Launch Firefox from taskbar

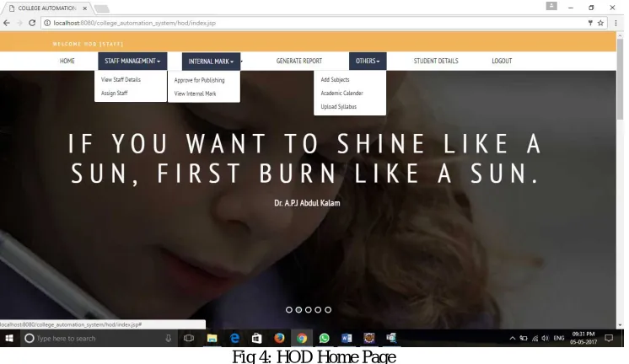pyautogui.click(x=279, y=339)
